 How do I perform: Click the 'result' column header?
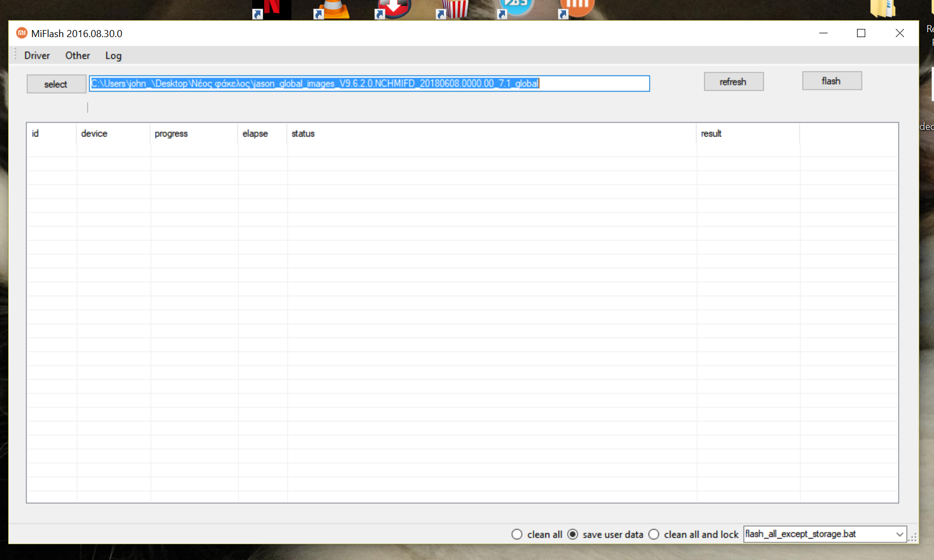pyautogui.click(x=748, y=134)
